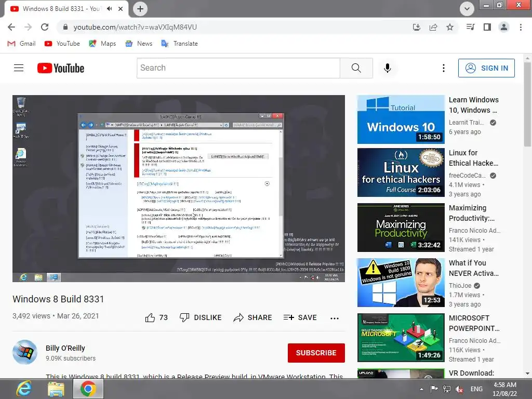This screenshot has height=399, width=532.
Task: Click the YouTube search input field
Action: [x=238, y=68]
